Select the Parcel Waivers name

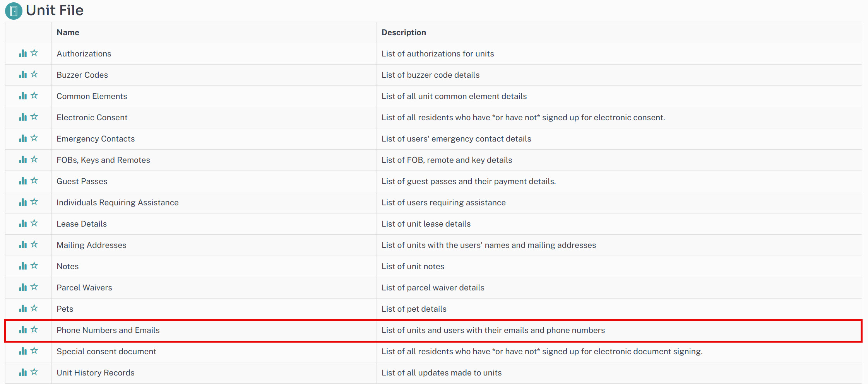coord(84,288)
